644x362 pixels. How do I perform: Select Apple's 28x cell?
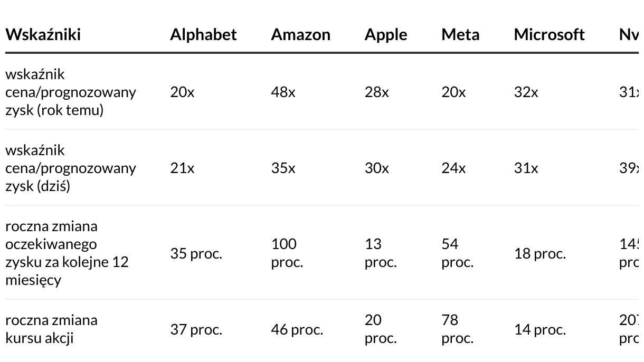click(377, 92)
